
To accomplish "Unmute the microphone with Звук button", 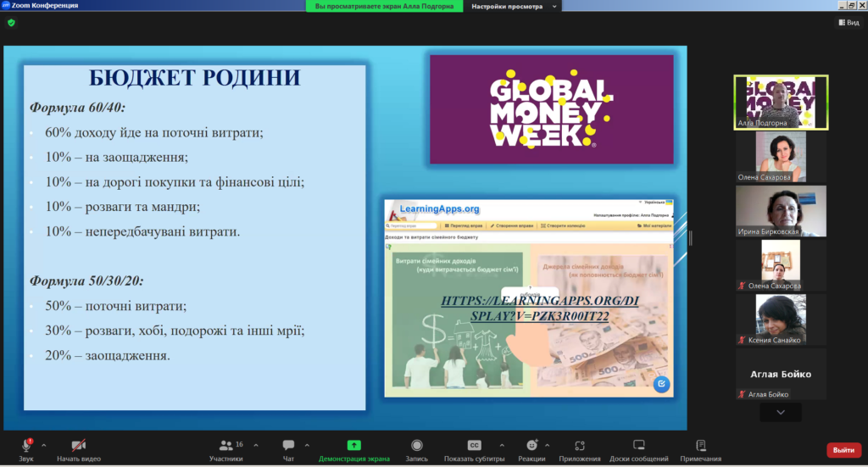I will click(x=26, y=450).
